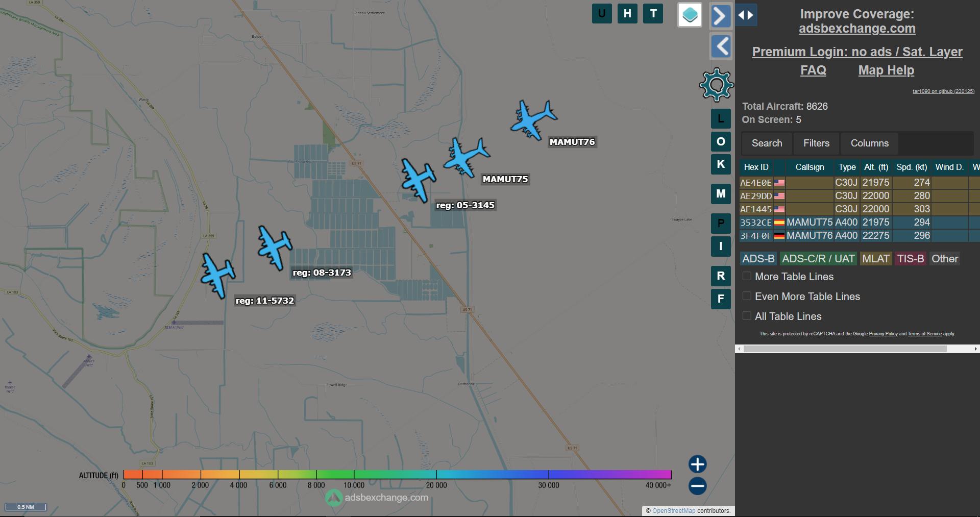Select table row 3F4F0F MAMUT76

tap(860, 236)
